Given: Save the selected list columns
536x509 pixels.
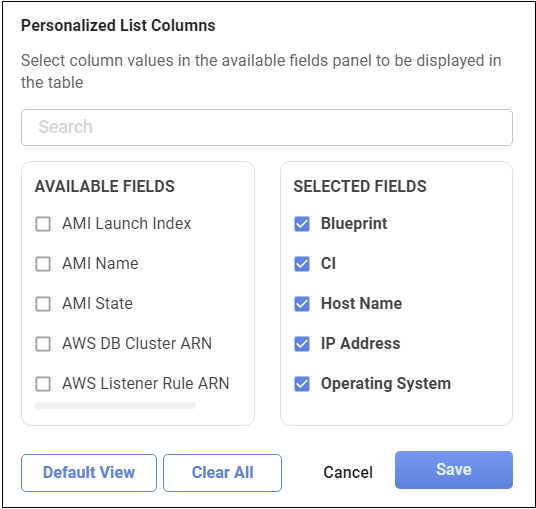Looking at the screenshot, I should click(454, 470).
